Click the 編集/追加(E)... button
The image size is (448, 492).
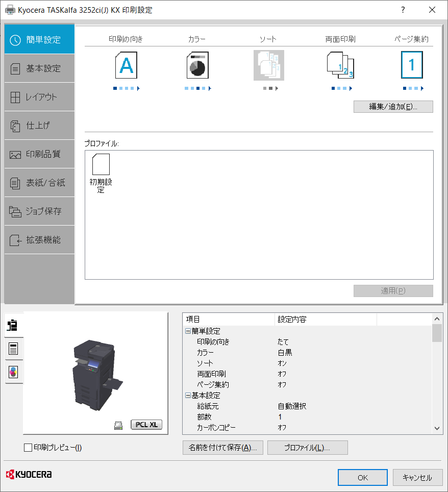point(393,107)
